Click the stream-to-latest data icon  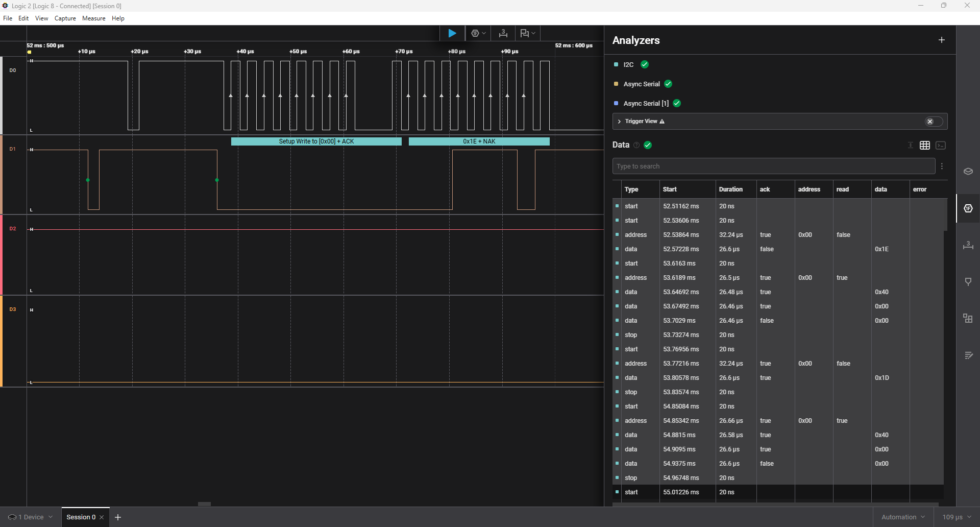click(911, 146)
